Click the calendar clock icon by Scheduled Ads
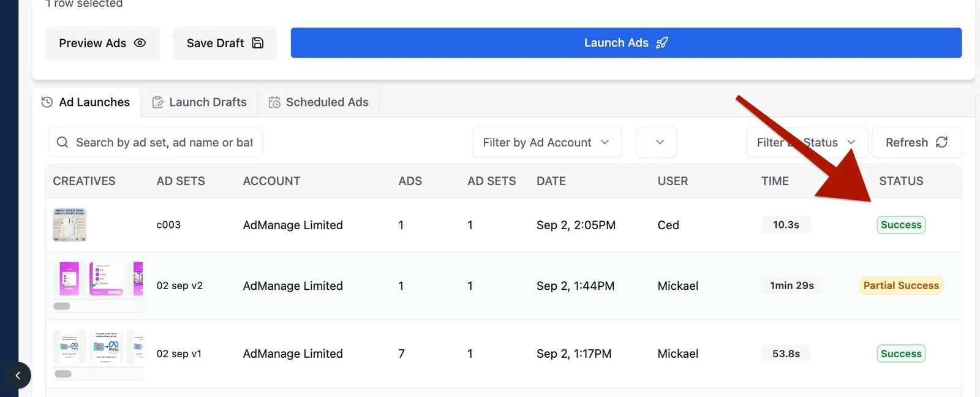The image size is (980, 397). click(x=274, y=102)
